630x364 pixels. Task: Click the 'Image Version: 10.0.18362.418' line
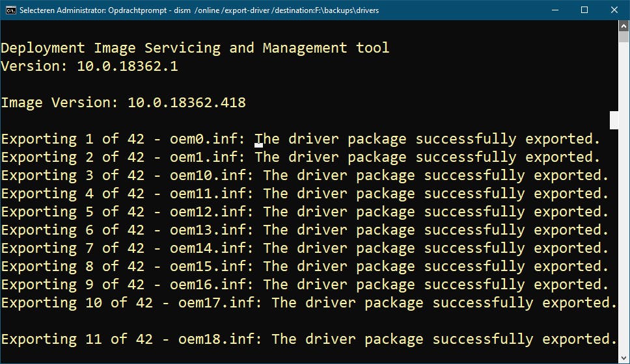click(123, 103)
